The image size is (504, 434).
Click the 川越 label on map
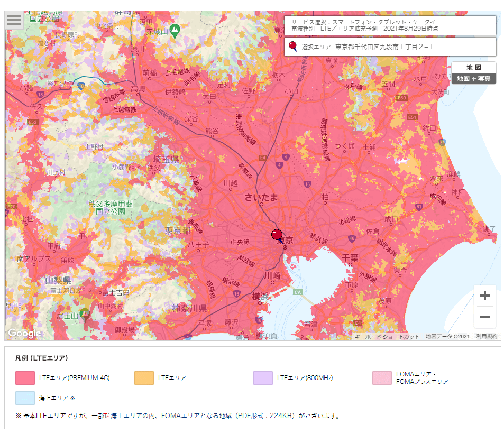231,183
